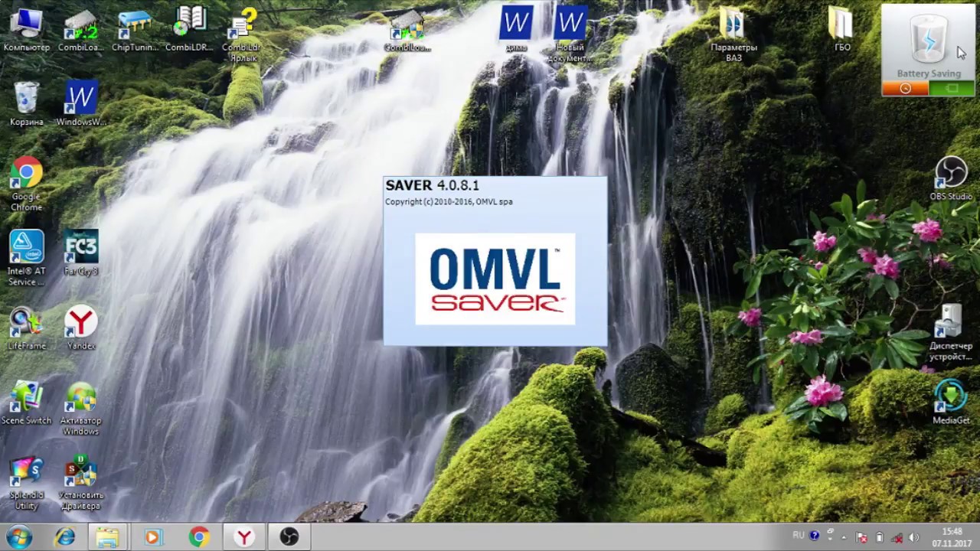This screenshot has height=551, width=980.
Task: Open the Action Center flag icon
Action: tap(862, 537)
